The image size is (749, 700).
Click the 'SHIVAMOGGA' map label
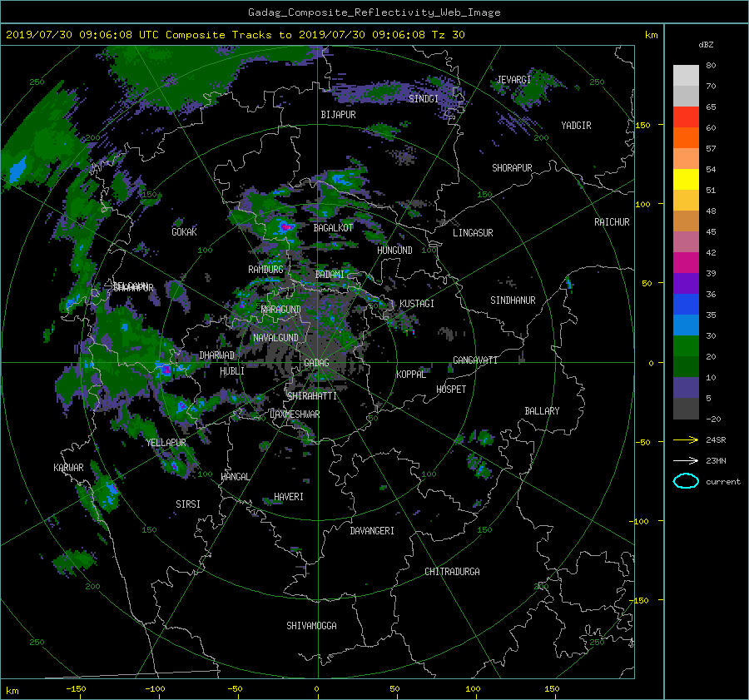click(x=311, y=626)
